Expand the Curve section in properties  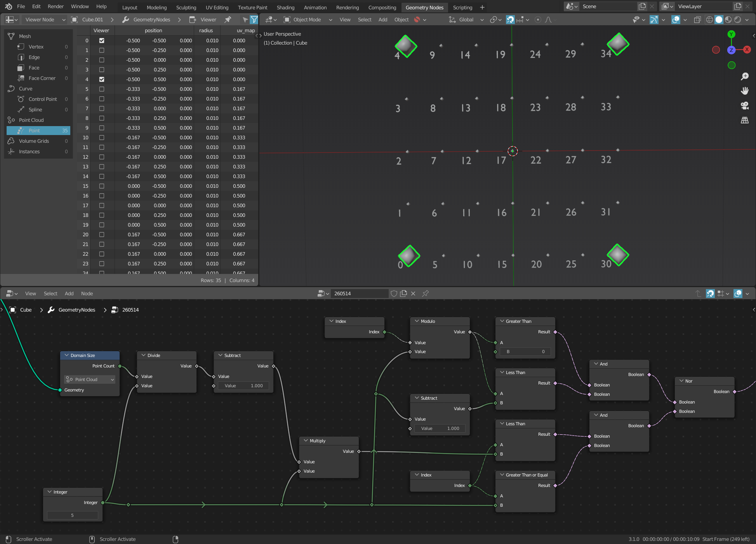(x=25, y=88)
